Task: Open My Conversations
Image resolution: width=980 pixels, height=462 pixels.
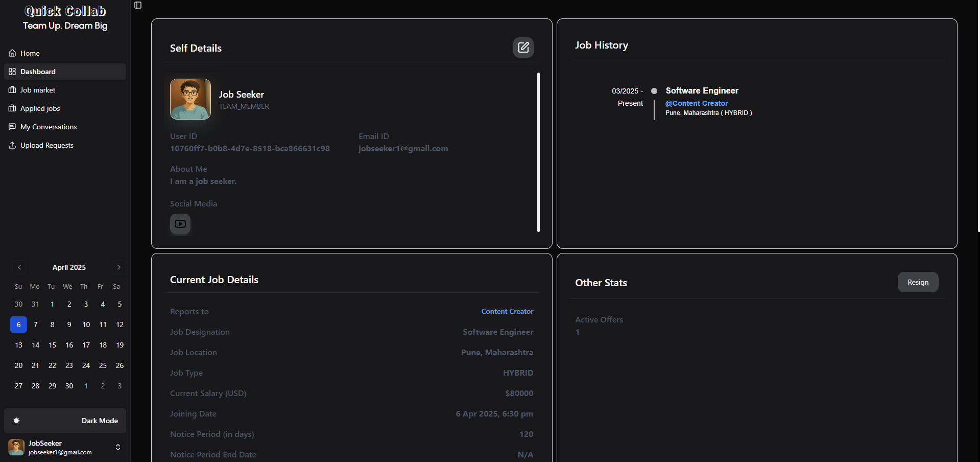Action: pos(47,127)
